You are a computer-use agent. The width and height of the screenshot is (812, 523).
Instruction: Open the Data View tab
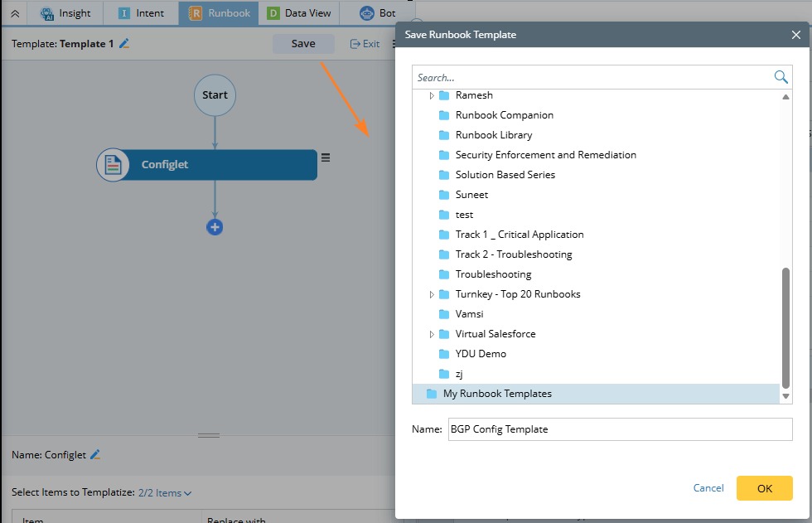(299, 13)
